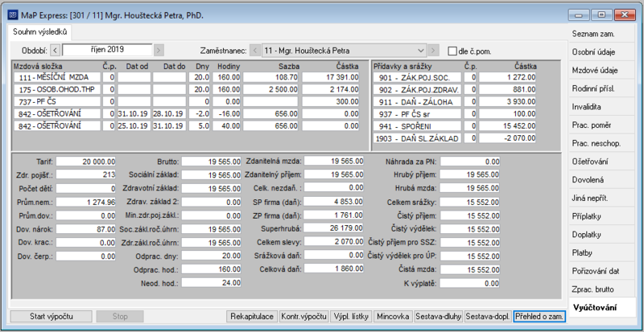Click the Zdr. pojišť. value 213
The image size is (644, 332).
(x=86, y=174)
